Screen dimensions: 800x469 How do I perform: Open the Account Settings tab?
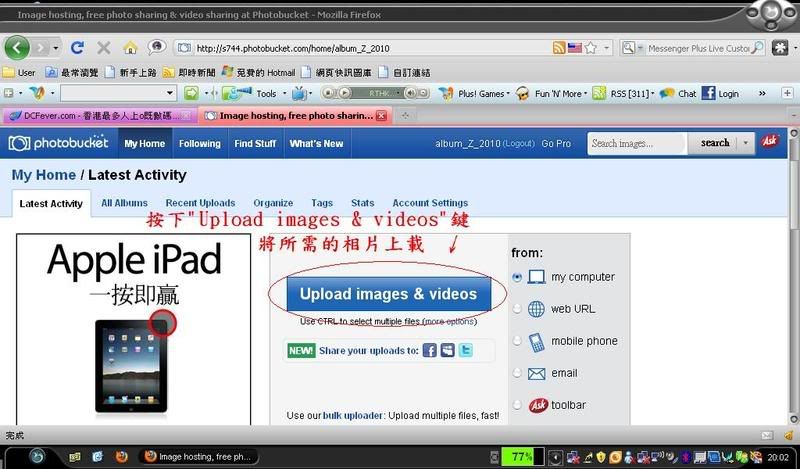click(x=430, y=203)
